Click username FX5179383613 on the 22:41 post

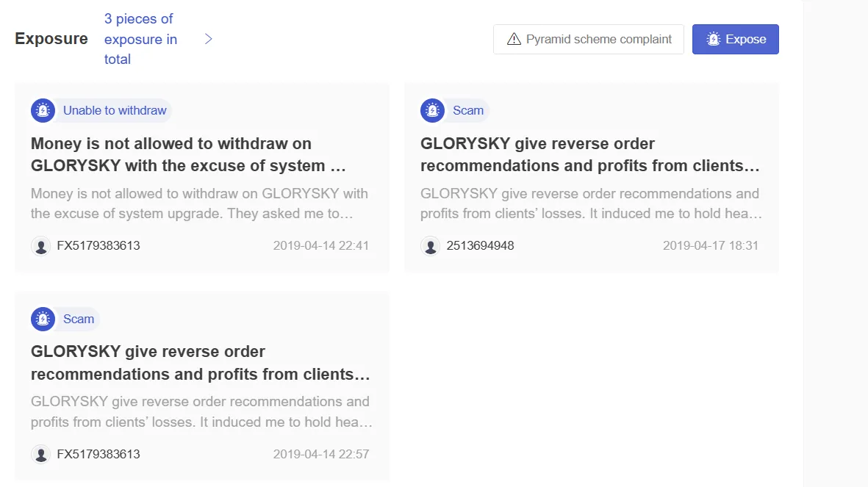coord(98,246)
